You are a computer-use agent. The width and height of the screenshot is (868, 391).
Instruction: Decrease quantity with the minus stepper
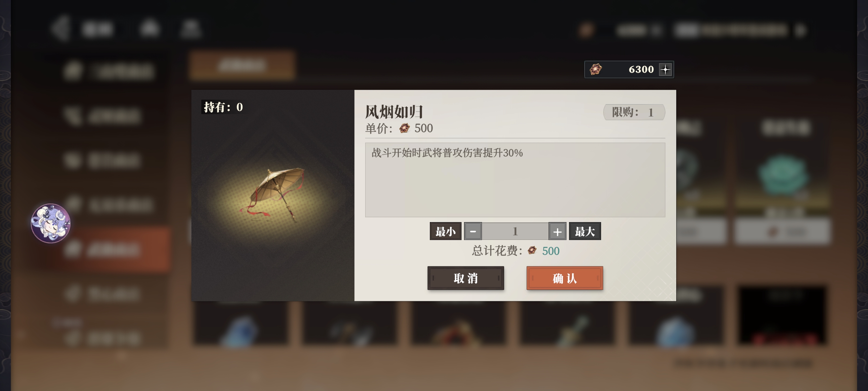tap(473, 231)
